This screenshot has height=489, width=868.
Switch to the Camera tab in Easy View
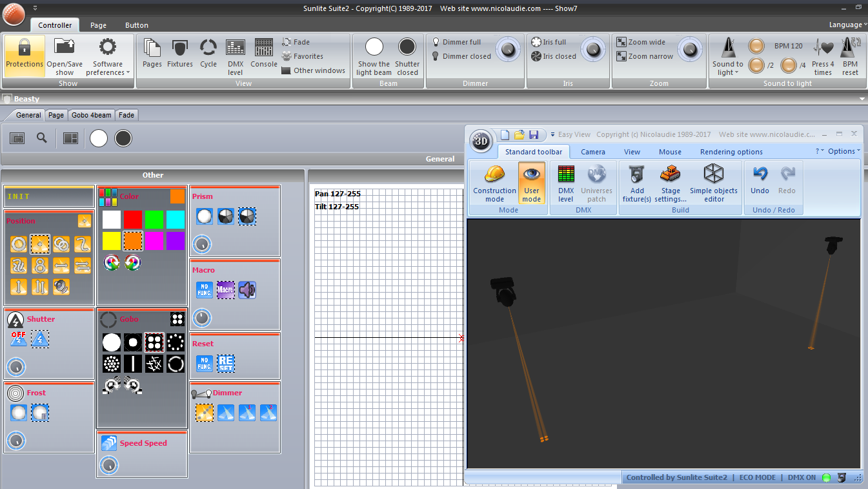pos(593,152)
